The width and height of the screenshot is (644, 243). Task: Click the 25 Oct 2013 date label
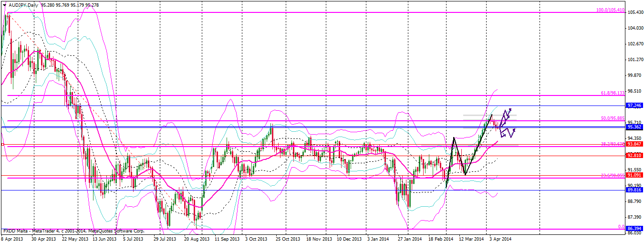point(288,239)
